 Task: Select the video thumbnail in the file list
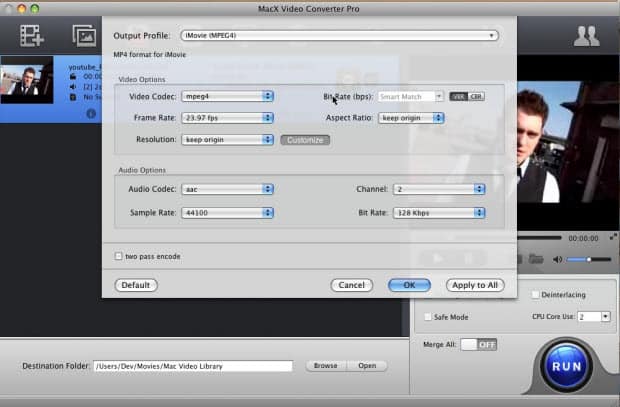(27, 80)
